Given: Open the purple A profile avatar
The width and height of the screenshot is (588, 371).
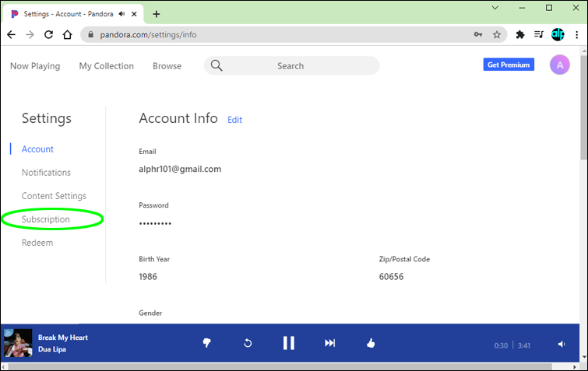Looking at the screenshot, I should 559,65.
